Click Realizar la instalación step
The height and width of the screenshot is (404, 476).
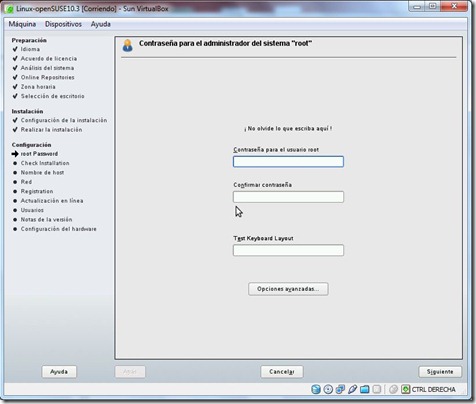(x=51, y=130)
